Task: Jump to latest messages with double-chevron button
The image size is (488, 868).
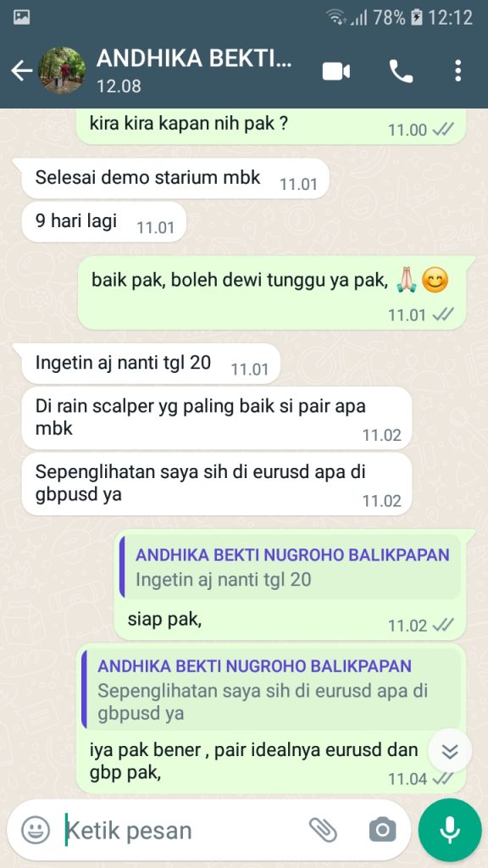Action: click(451, 751)
